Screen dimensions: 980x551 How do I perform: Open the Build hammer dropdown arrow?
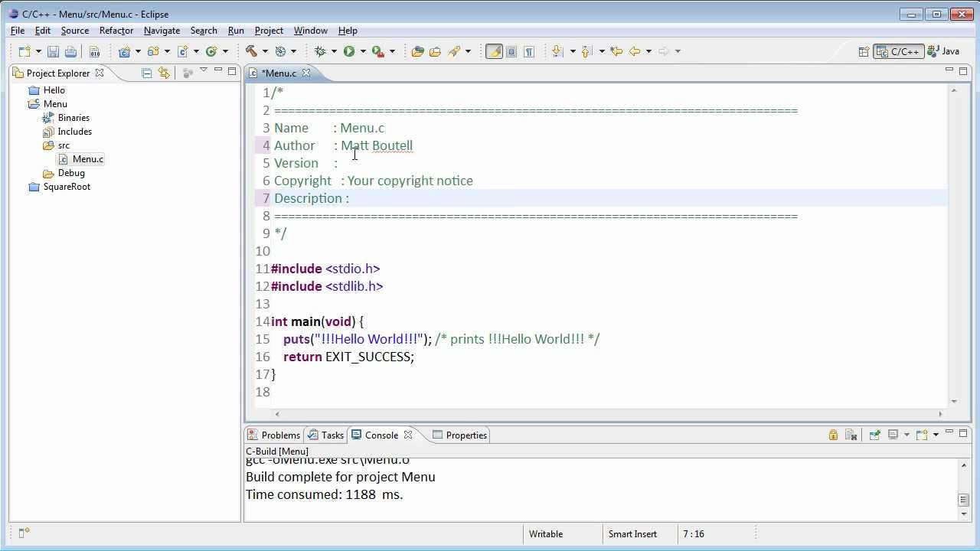pos(265,51)
